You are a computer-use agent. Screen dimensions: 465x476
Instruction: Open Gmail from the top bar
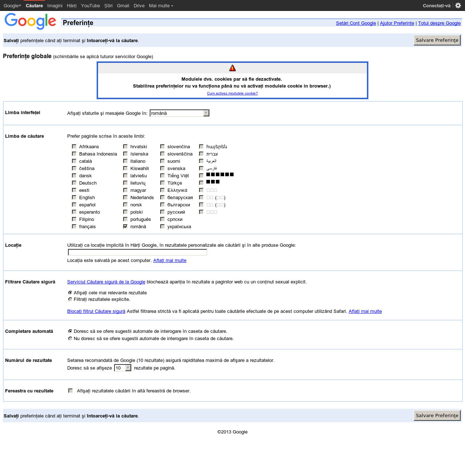pos(123,5)
